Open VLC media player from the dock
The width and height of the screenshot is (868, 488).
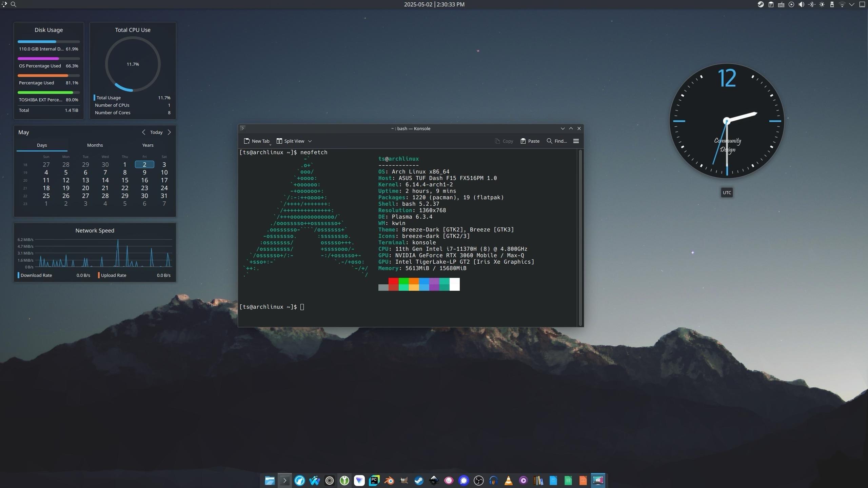click(509, 480)
